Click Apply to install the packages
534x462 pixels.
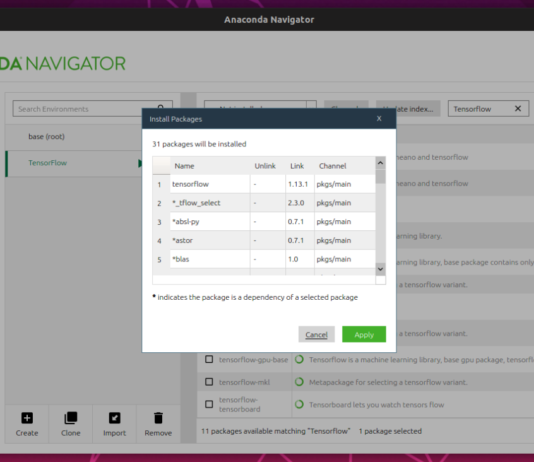(x=364, y=334)
